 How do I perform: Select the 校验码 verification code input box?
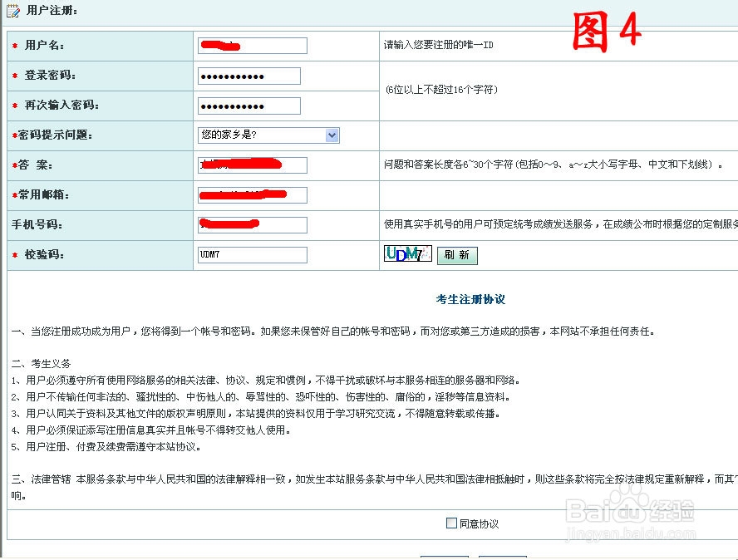pos(252,255)
